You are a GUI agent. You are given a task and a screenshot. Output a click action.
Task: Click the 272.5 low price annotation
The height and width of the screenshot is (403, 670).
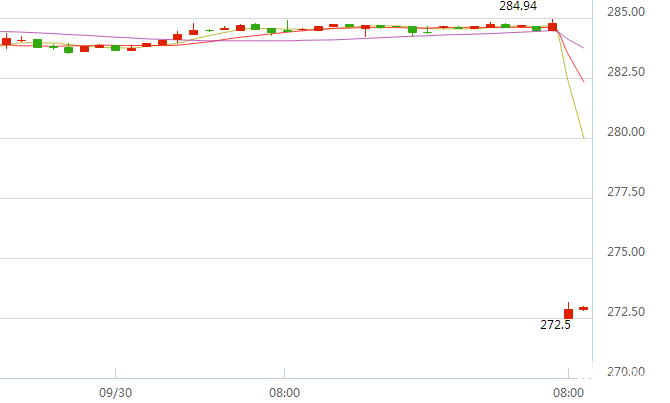555,325
